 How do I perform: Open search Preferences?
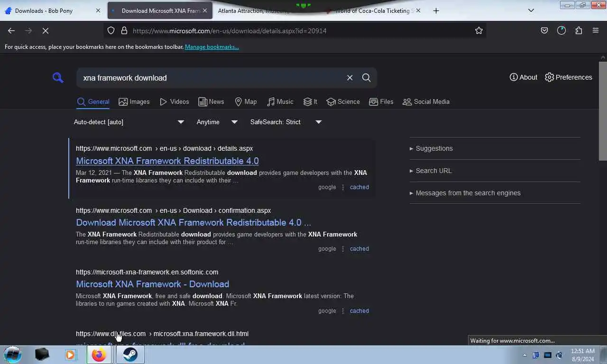569,77
